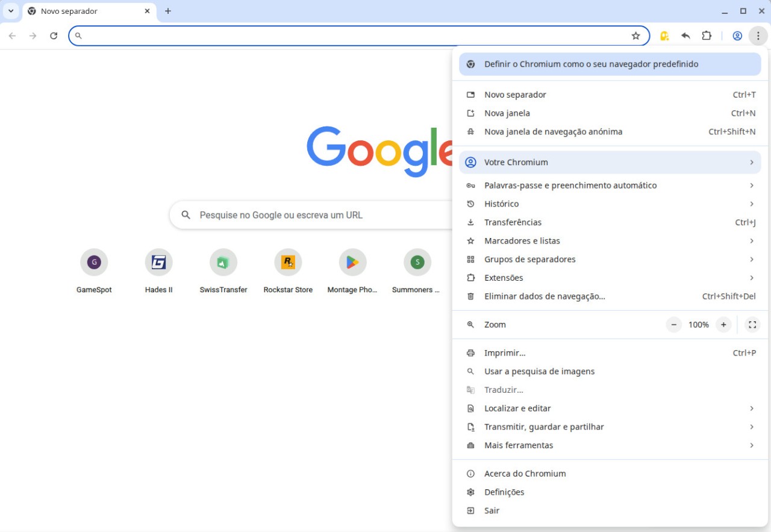
Task: Decrease zoom with the minus control
Action: (x=673, y=324)
